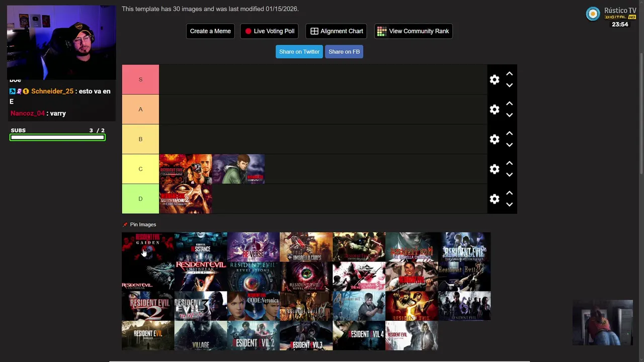644x362 pixels.
Task: Move B tier row up with arrow
Action: (x=509, y=133)
